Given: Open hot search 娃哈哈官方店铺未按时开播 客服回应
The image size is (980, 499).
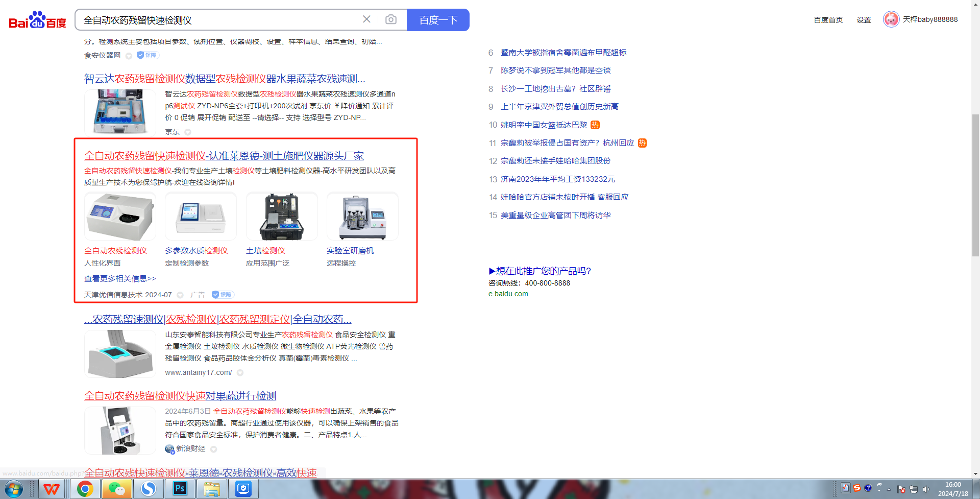Looking at the screenshot, I should [565, 197].
